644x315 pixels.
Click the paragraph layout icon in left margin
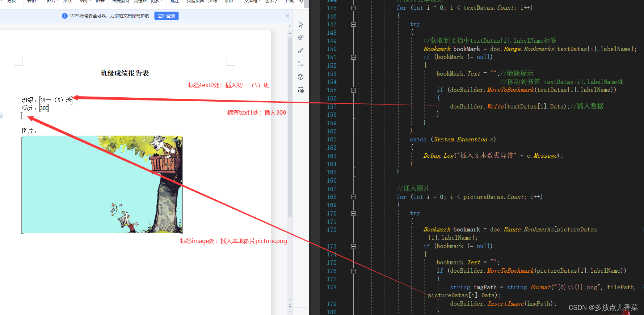pyautogui.click(x=1, y=115)
